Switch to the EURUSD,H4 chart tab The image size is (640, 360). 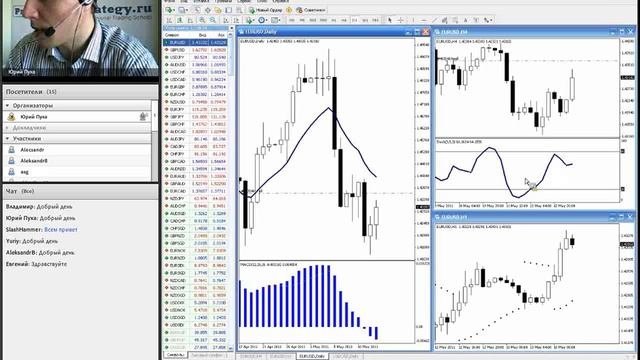point(251,356)
